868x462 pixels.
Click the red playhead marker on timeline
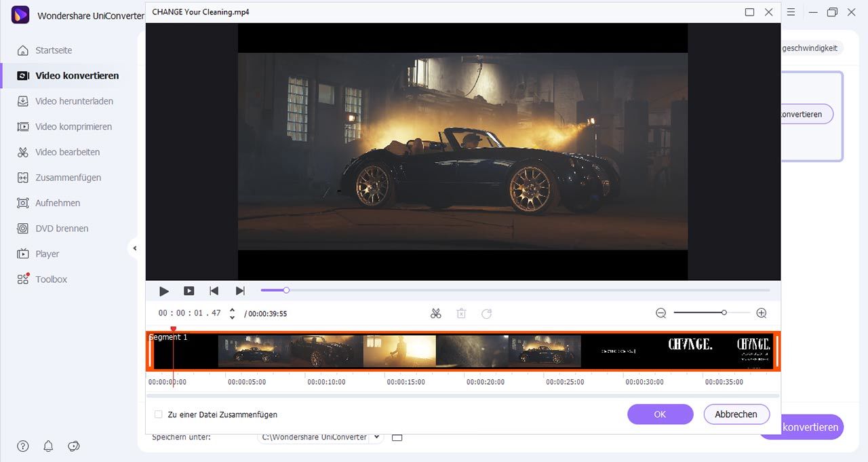[173, 329]
